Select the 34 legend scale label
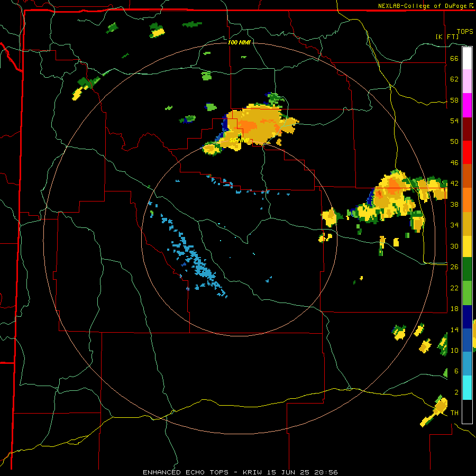 454,225
